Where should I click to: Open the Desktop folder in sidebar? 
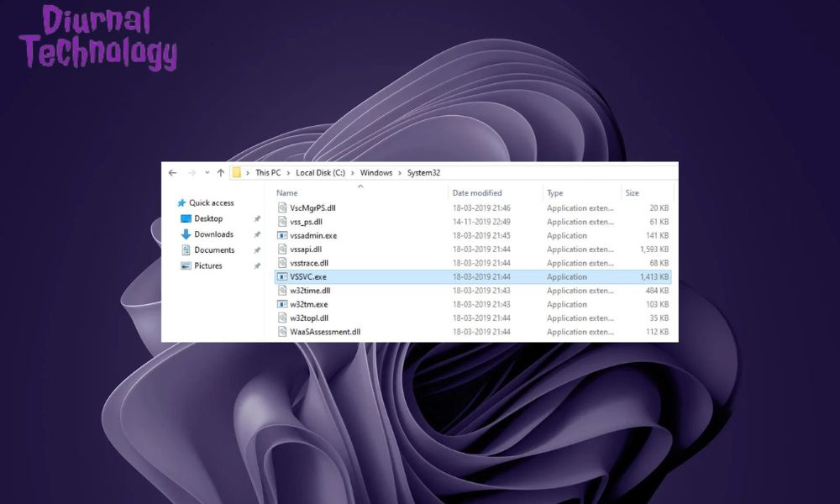pyautogui.click(x=208, y=218)
